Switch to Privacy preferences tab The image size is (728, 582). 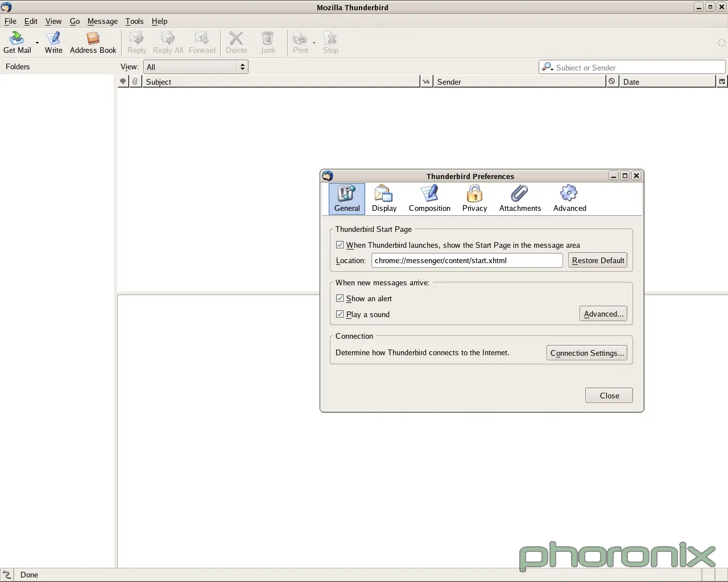click(475, 199)
